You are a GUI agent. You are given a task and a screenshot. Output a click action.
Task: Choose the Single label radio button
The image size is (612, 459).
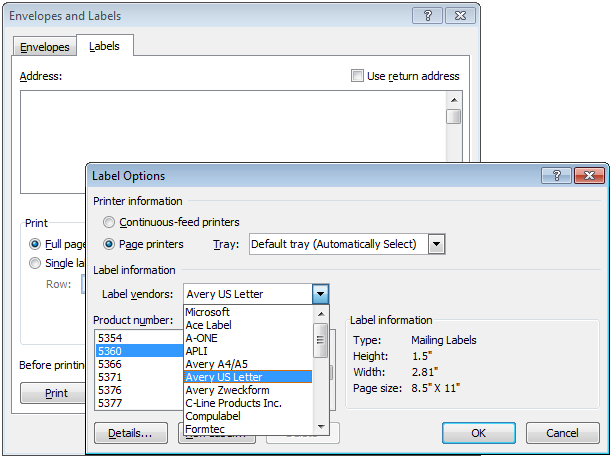35,263
